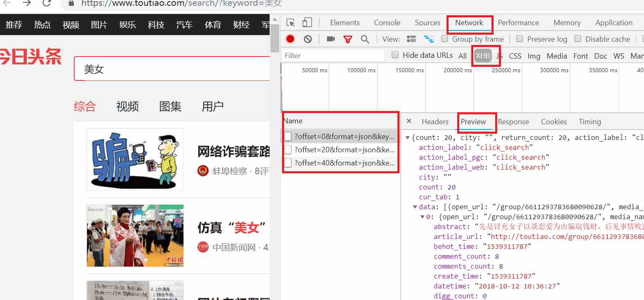Switch search results to 用户

click(213, 106)
